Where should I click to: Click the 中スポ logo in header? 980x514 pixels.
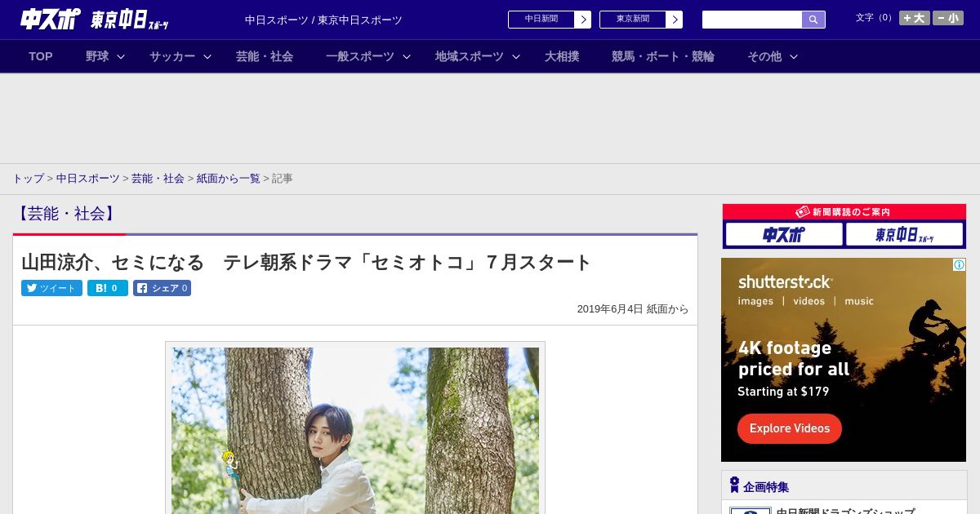[51, 20]
